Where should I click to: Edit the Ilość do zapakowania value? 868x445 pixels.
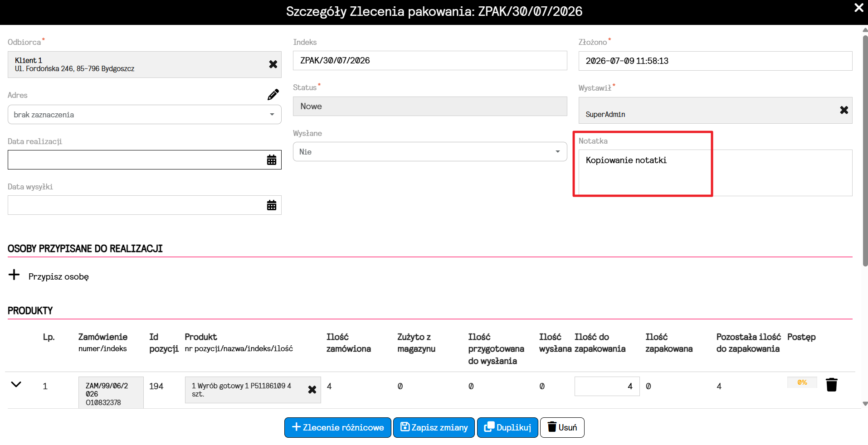pyautogui.click(x=607, y=386)
